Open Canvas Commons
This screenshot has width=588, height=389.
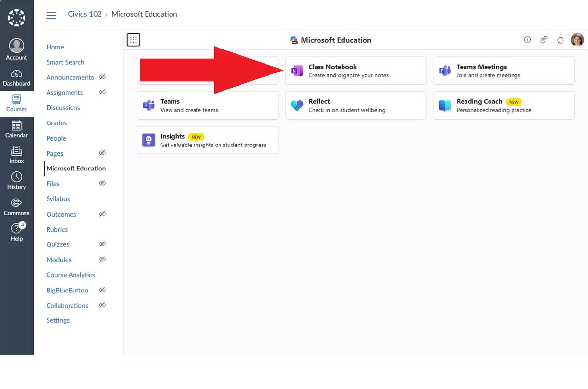point(17,207)
